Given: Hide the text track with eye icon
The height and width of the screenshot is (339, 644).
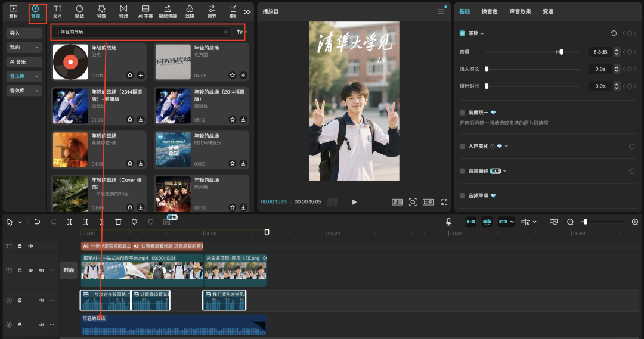Looking at the screenshot, I should click(x=30, y=246).
